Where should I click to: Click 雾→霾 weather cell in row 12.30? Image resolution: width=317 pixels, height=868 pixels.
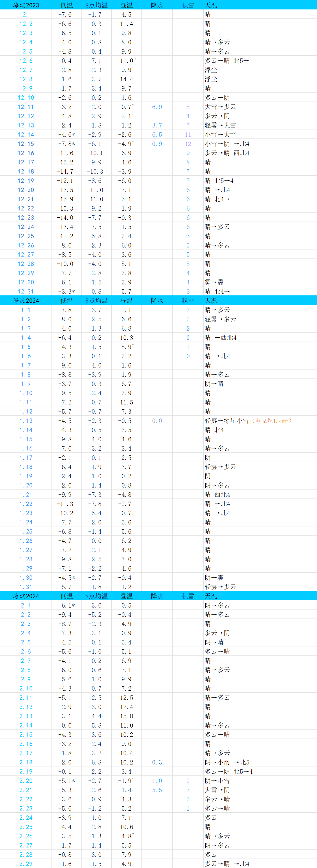(214, 282)
